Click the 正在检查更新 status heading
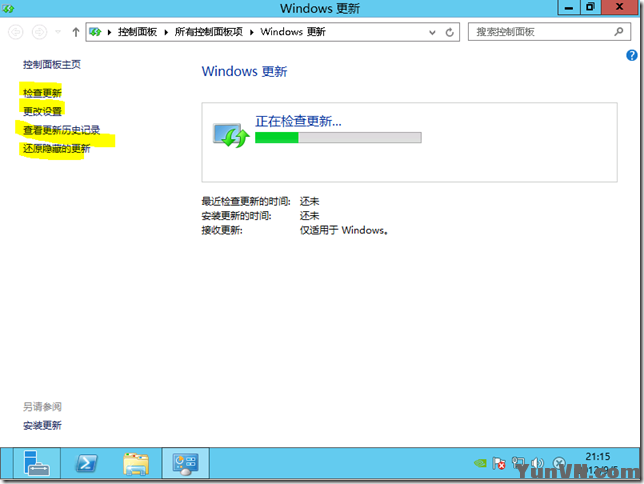Viewport: 644px width, 484px height. [x=298, y=121]
